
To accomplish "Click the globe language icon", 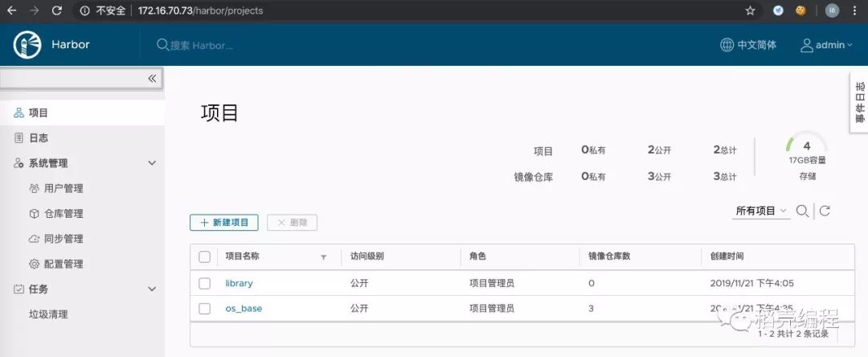I will [x=727, y=45].
